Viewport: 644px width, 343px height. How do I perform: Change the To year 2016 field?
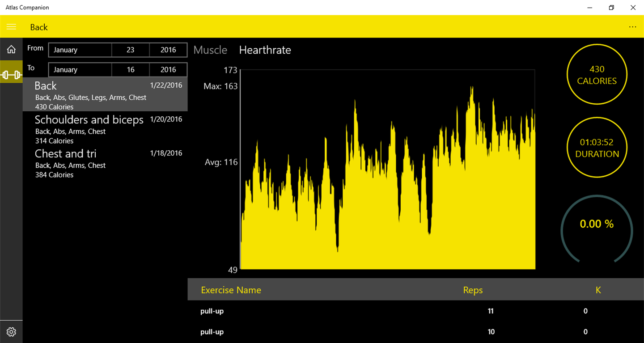pos(168,70)
